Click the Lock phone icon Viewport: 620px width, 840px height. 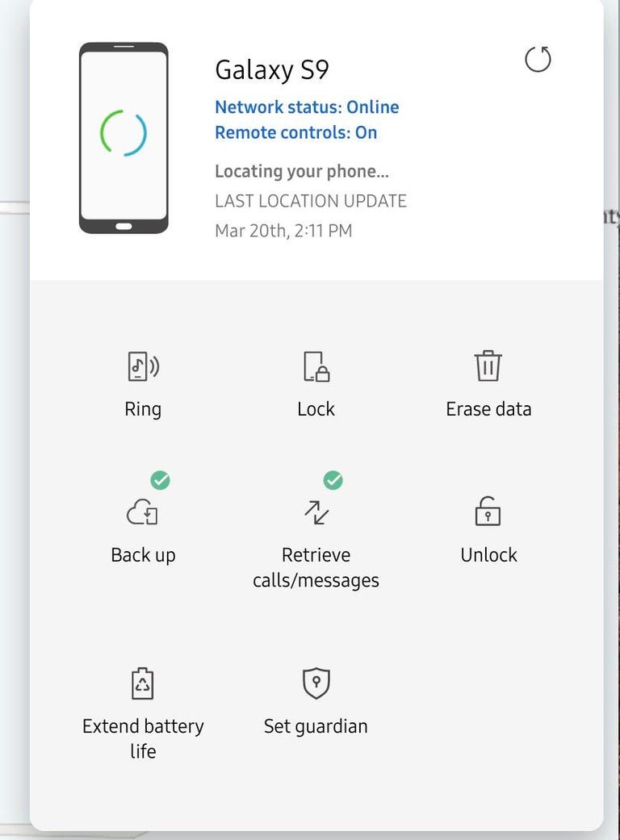(316, 366)
